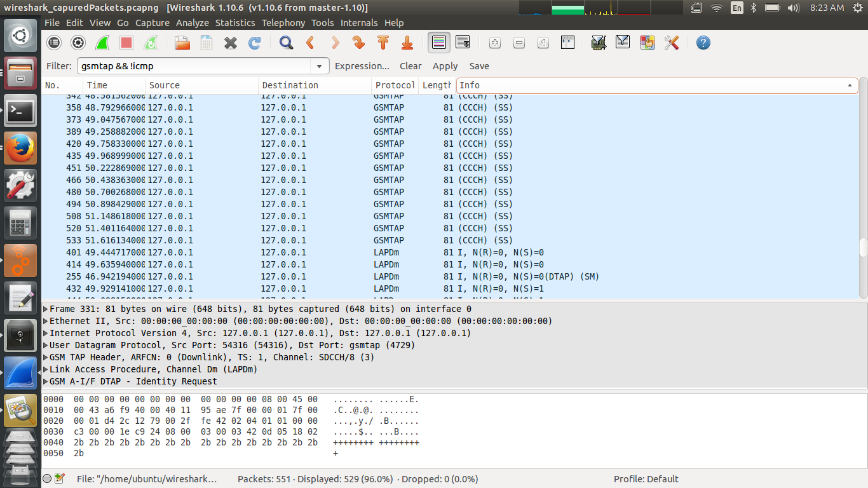Image resolution: width=868 pixels, height=488 pixels.
Task: Open the Ubuntu Dash home button
Action: pos(20,36)
